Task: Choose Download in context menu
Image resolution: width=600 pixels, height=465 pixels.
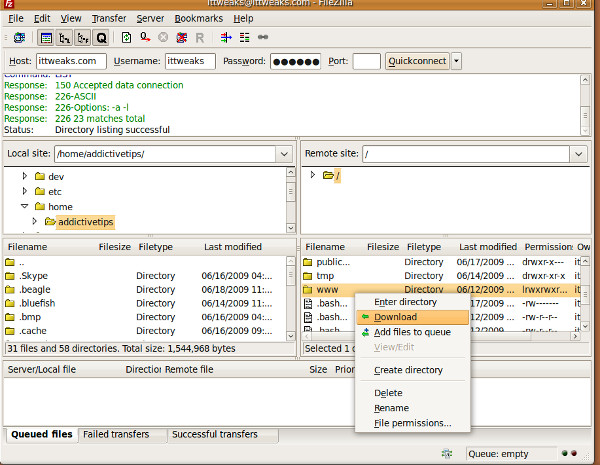Action: [x=412, y=317]
